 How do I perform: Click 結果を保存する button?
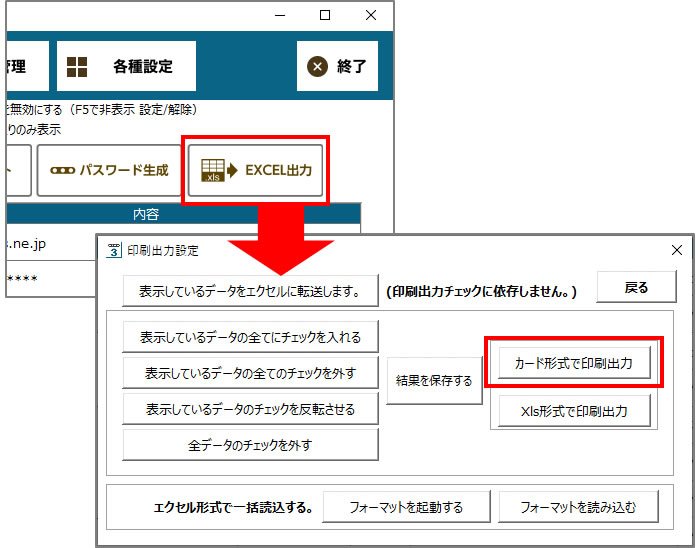pyautogui.click(x=434, y=381)
